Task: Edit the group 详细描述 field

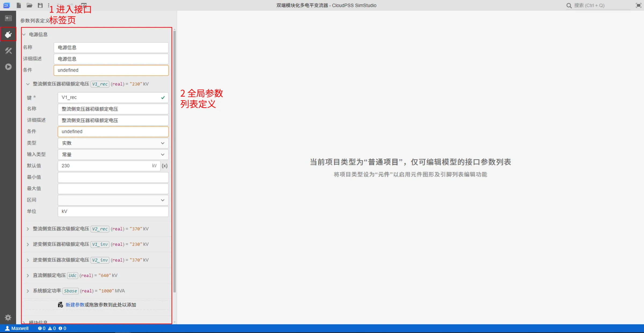Action: pos(111,59)
